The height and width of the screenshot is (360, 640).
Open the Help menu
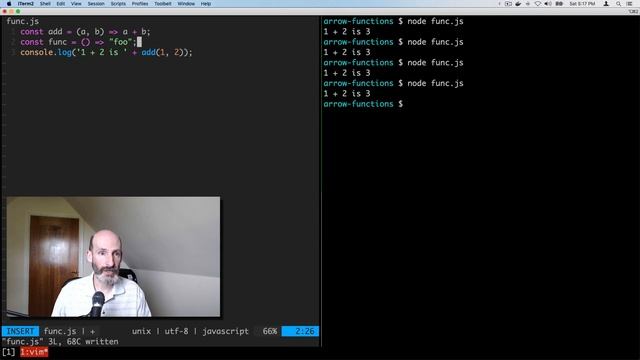tap(206, 4)
